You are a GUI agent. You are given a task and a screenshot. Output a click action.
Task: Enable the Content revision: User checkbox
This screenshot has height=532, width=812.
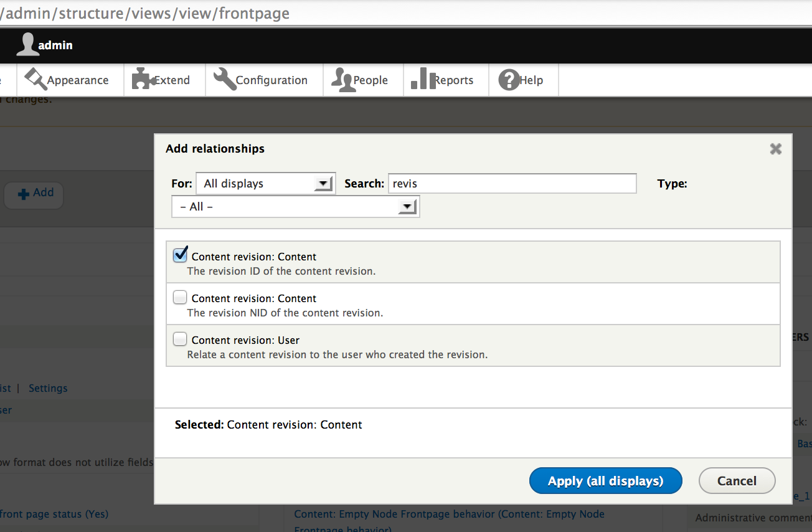pos(180,339)
